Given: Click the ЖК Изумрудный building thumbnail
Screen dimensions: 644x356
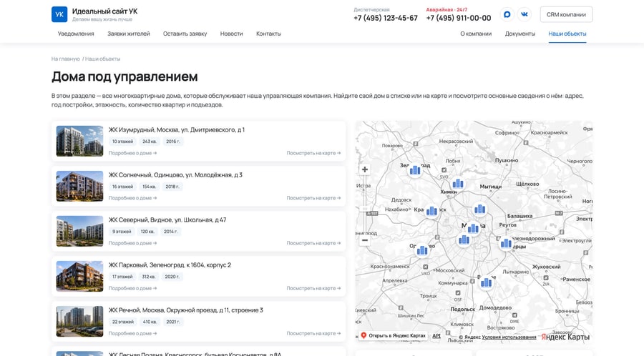Looking at the screenshot, I should pos(79,141).
